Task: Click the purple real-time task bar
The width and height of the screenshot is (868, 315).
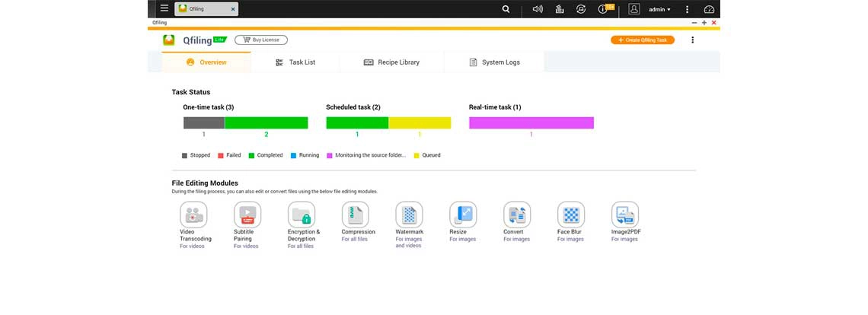Action: 531,123
